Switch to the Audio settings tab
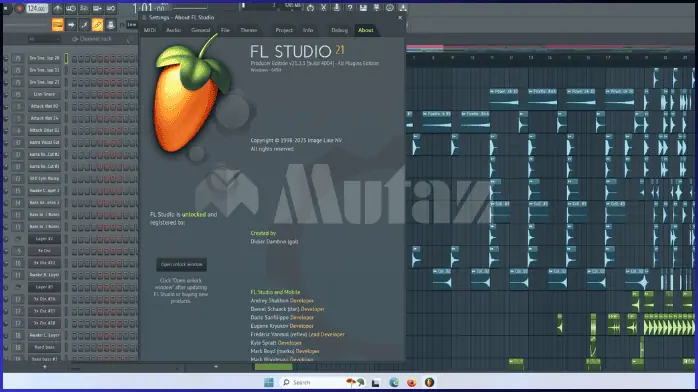Screen dimensions: 698x392 [x=173, y=30]
